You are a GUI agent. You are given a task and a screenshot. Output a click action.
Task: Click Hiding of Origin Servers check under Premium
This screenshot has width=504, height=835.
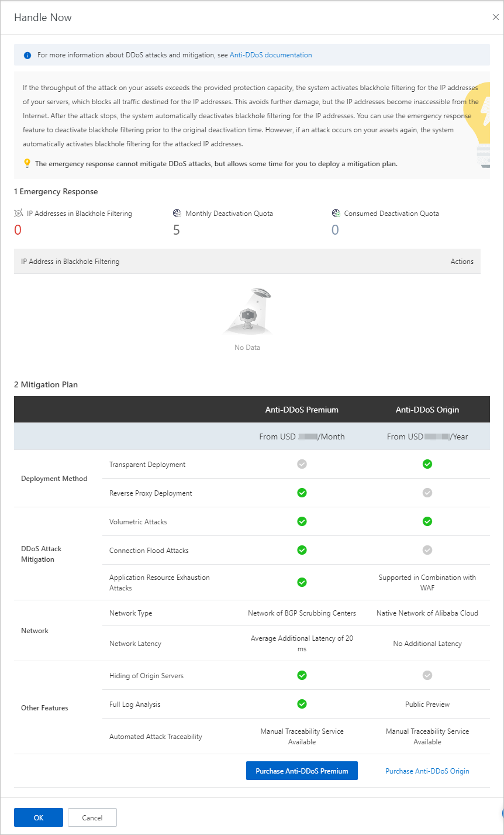click(302, 675)
